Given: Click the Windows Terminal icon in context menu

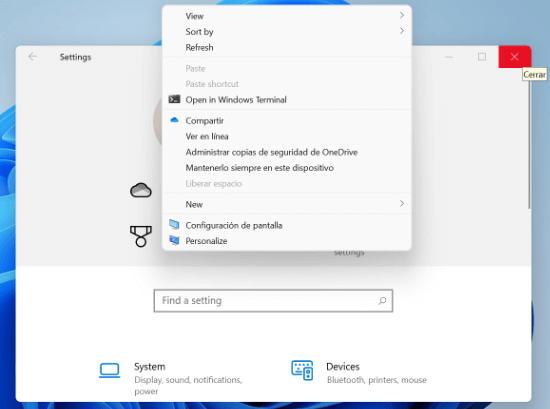Looking at the screenshot, I should 174,99.
